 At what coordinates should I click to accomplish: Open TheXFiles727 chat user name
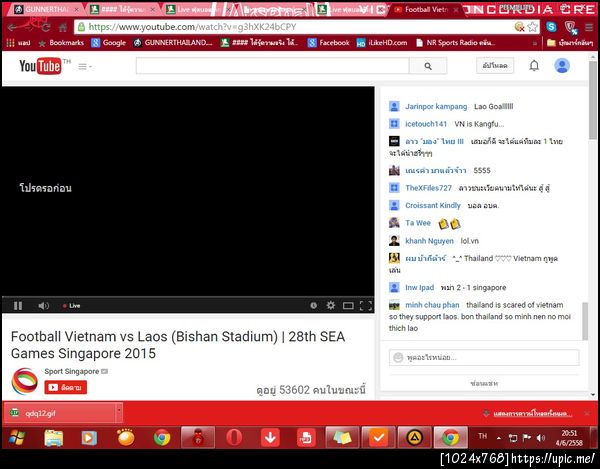(428, 188)
